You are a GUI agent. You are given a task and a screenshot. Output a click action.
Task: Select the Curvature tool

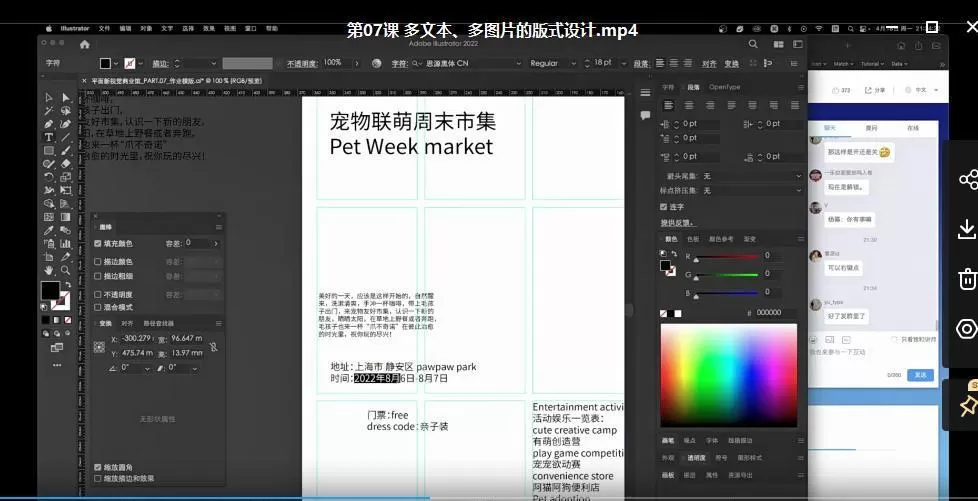(65, 124)
